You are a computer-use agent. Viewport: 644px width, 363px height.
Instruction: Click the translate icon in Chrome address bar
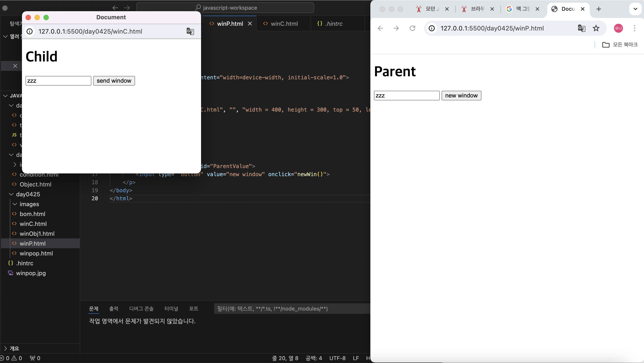582,28
